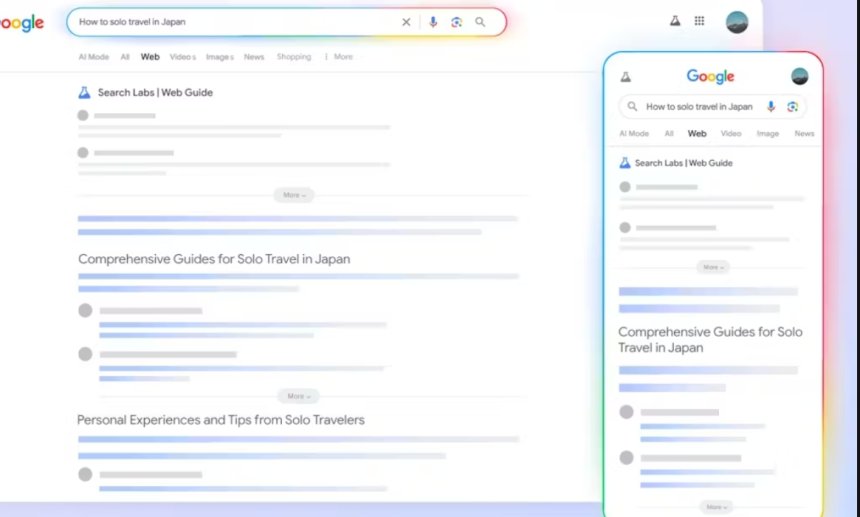Screen dimensions: 860x517
Task: Open Search Labs flask icon in the desktop header
Action: tap(675, 21)
